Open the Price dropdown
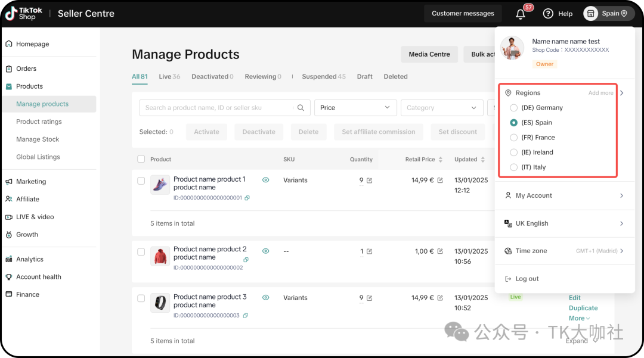The width and height of the screenshot is (644, 358). click(x=355, y=107)
